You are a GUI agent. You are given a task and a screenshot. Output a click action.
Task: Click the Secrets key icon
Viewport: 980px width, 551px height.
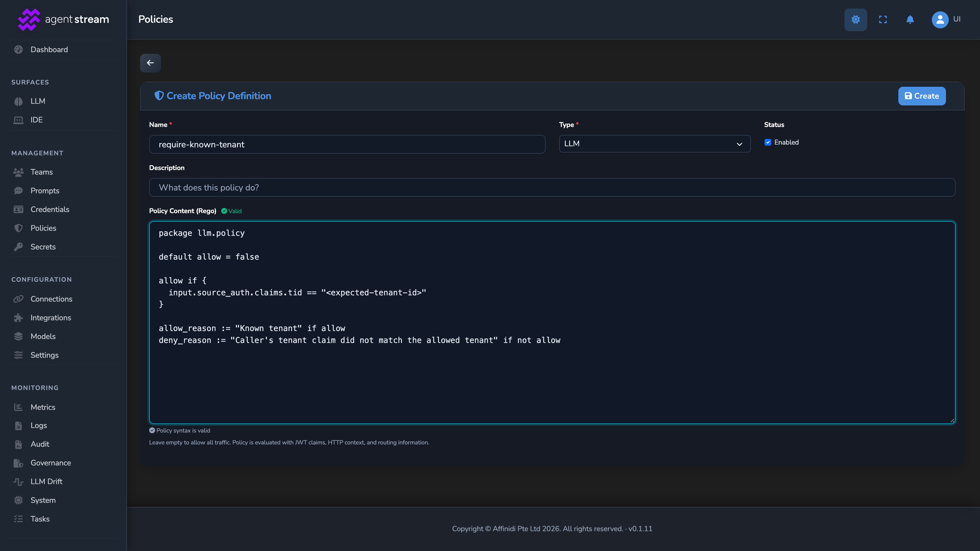coord(18,247)
